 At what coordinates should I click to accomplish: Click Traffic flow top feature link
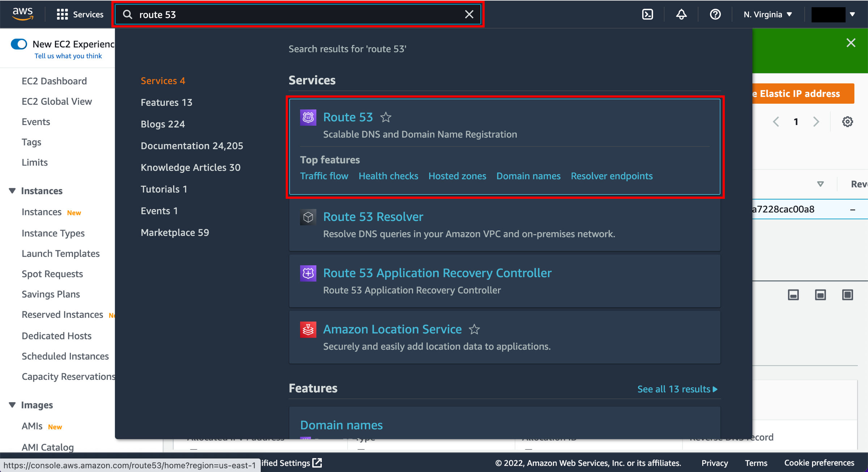pos(324,176)
